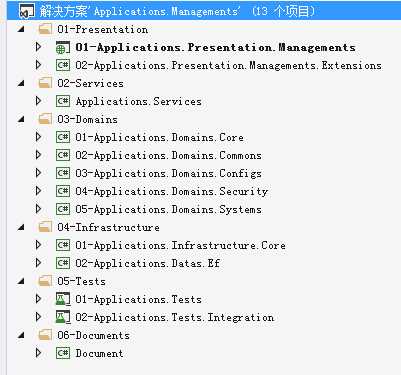401x375 pixels.
Task: Select 03-Applications.Domains.Configs project name
Action: pos(168,173)
